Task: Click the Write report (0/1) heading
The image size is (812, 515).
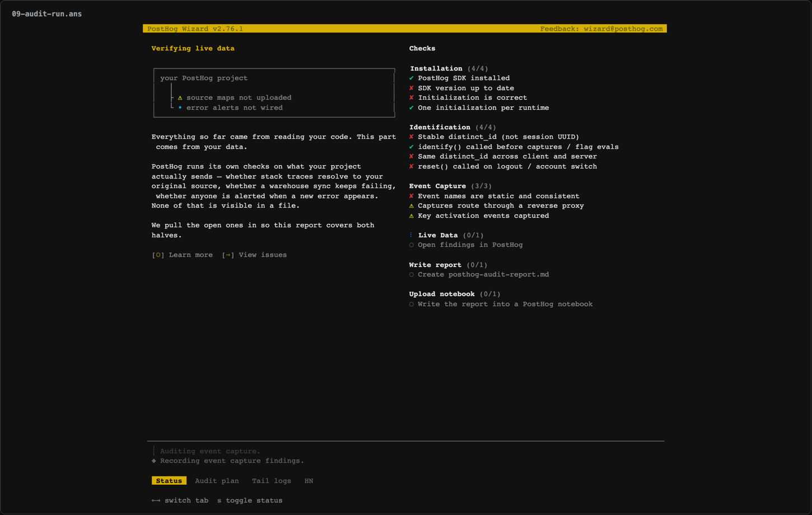Action: pyautogui.click(x=448, y=265)
